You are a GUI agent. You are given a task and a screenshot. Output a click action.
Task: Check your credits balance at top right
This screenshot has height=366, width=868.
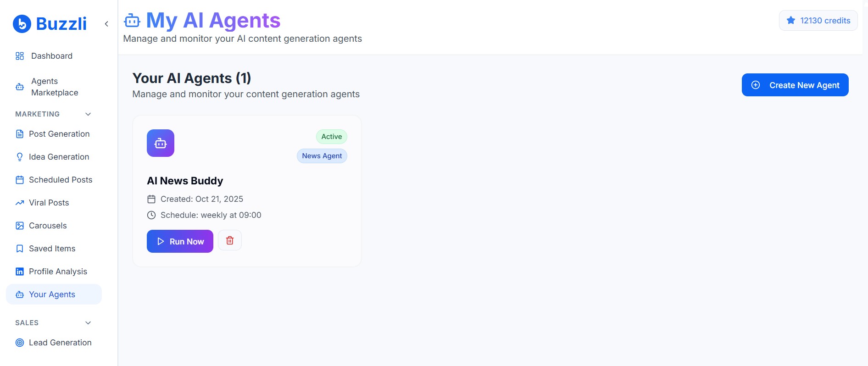(818, 20)
